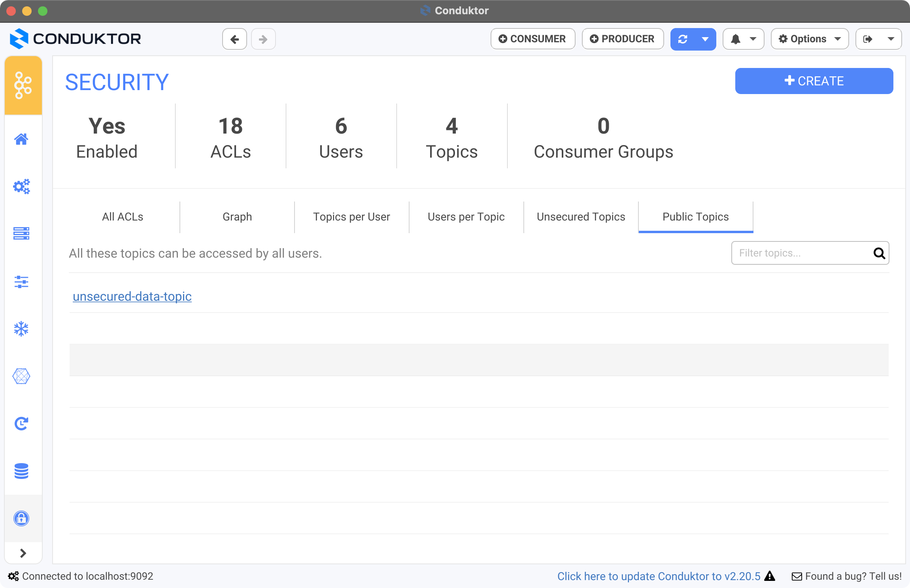910x588 pixels.
Task: Open a new PRODUCER
Action: pyautogui.click(x=623, y=39)
